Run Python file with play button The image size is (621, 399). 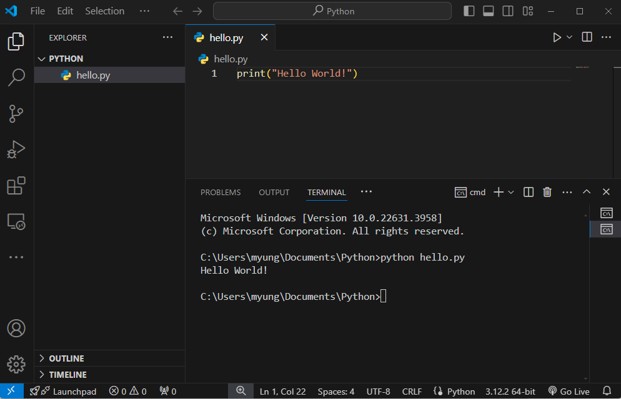(557, 37)
